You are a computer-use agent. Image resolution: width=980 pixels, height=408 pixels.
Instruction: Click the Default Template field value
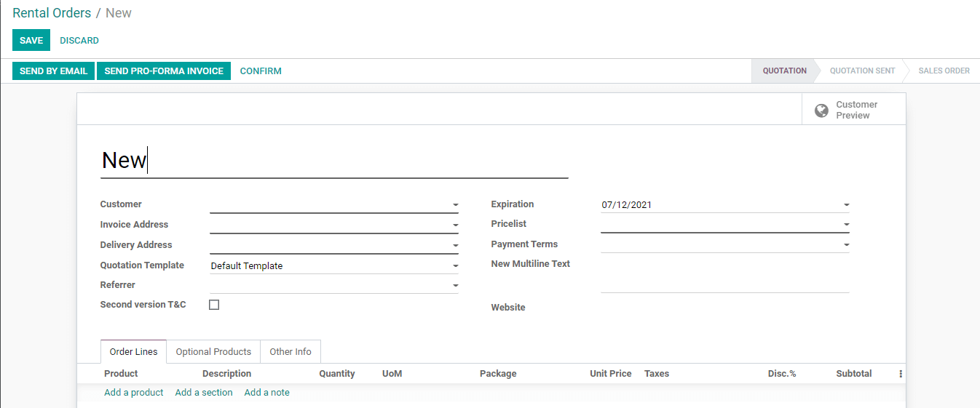tap(247, 266)
